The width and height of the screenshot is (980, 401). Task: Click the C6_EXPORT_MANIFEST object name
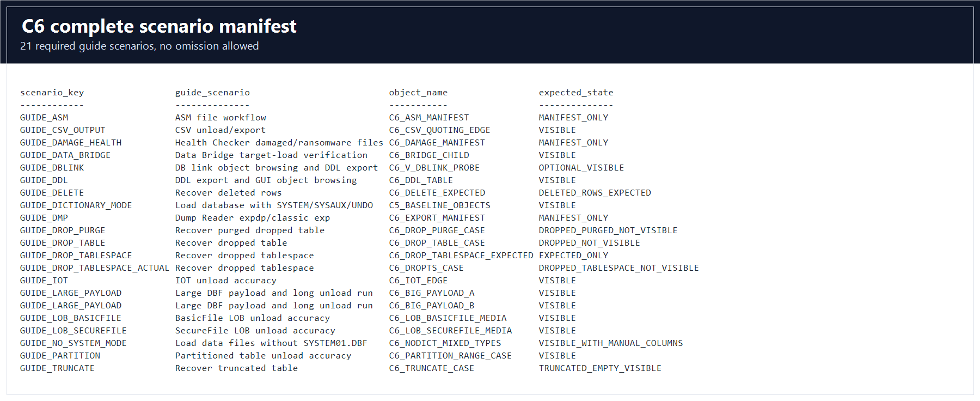pyautogui.click(x=437, y=218)
